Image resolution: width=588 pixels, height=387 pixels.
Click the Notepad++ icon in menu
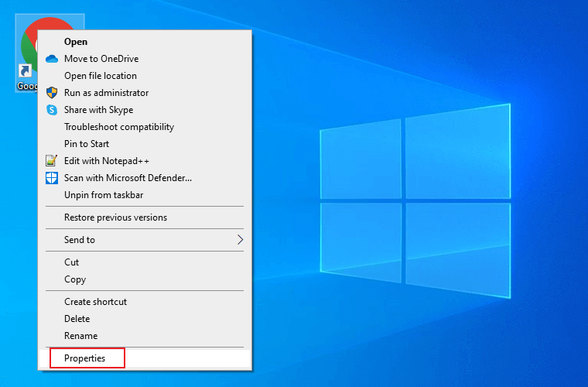tap(51, 160)
